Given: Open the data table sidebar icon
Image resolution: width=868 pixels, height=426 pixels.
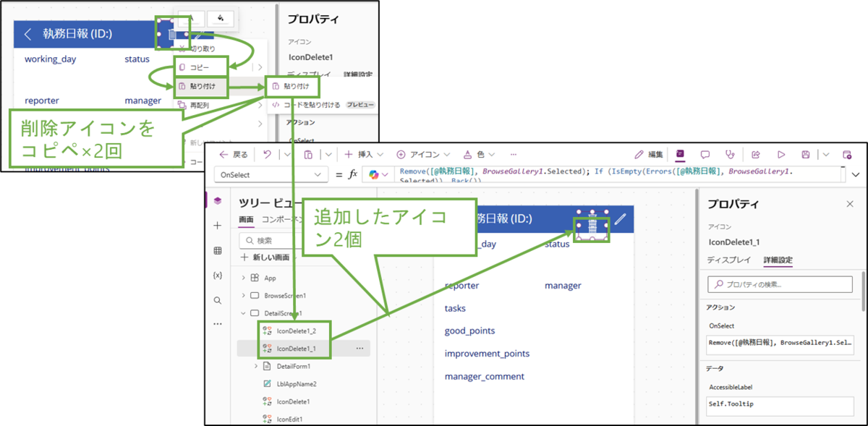Looking at the screenshot, I should [x=217, y=251].
